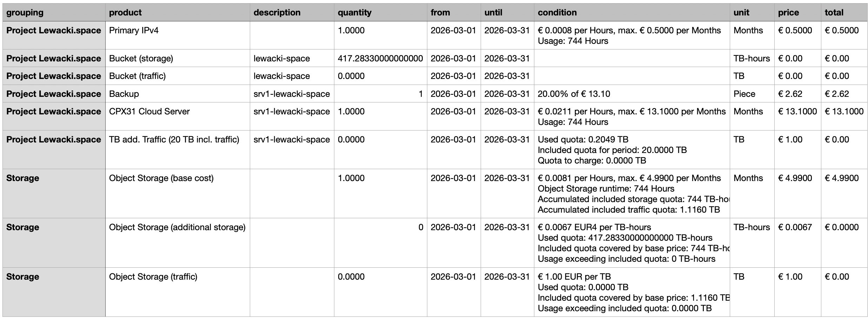Select the product column header
The width and height of the screenshot is (868, 320).
(x=178, y=13)
